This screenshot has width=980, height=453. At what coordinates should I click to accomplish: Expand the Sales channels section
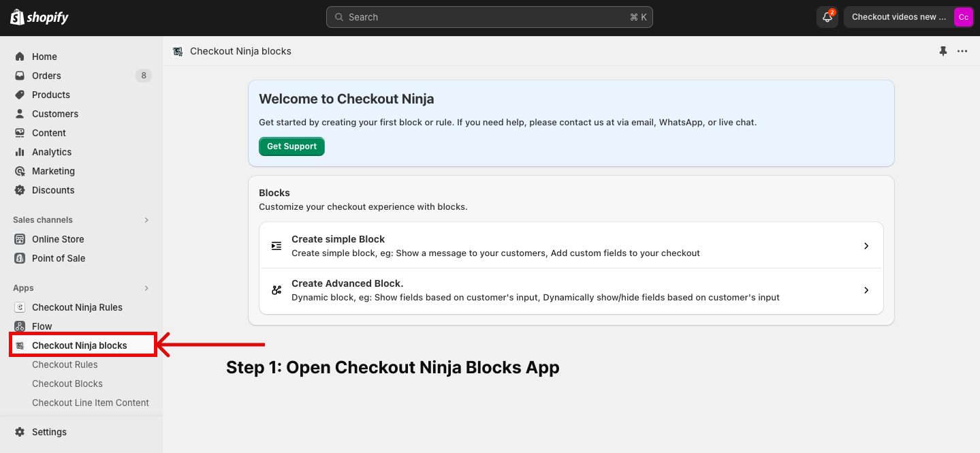click(x=146, y=220)
